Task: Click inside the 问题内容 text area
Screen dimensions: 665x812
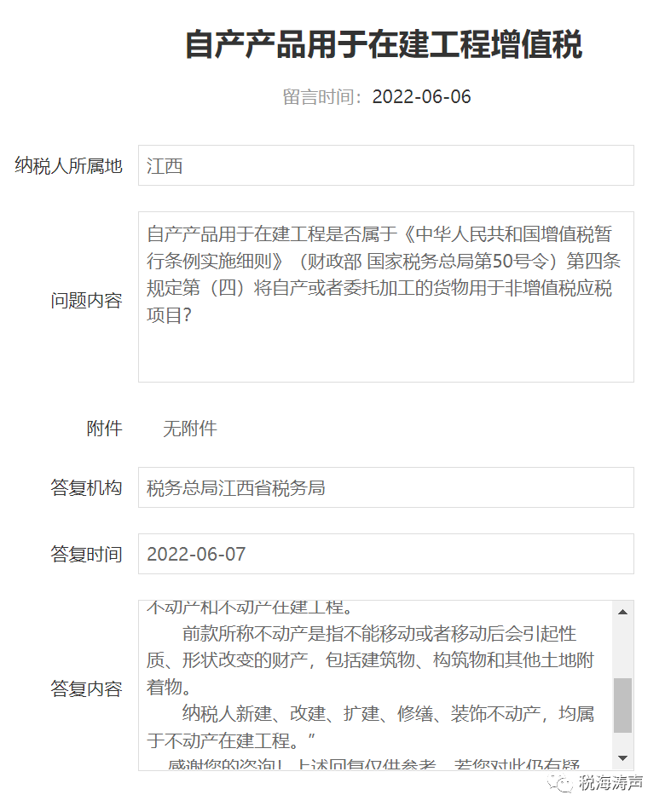Action: pos(385,297)
